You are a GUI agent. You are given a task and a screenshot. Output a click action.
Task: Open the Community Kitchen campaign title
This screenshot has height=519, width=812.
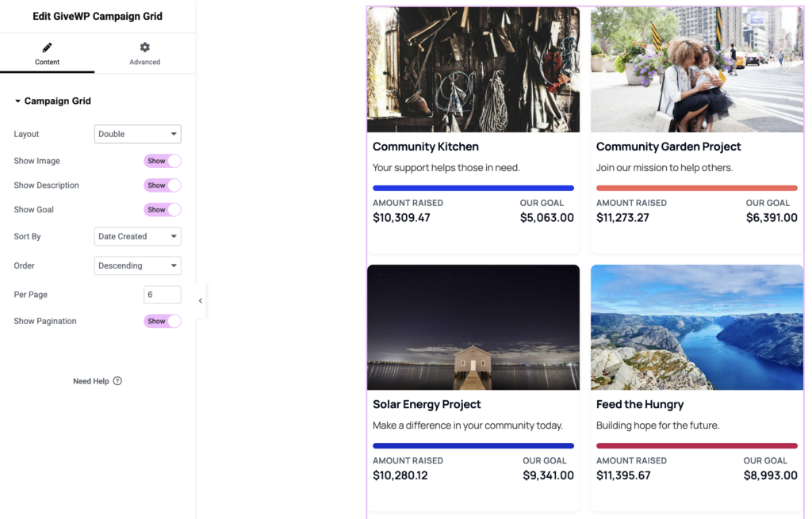tap(426, 147)
